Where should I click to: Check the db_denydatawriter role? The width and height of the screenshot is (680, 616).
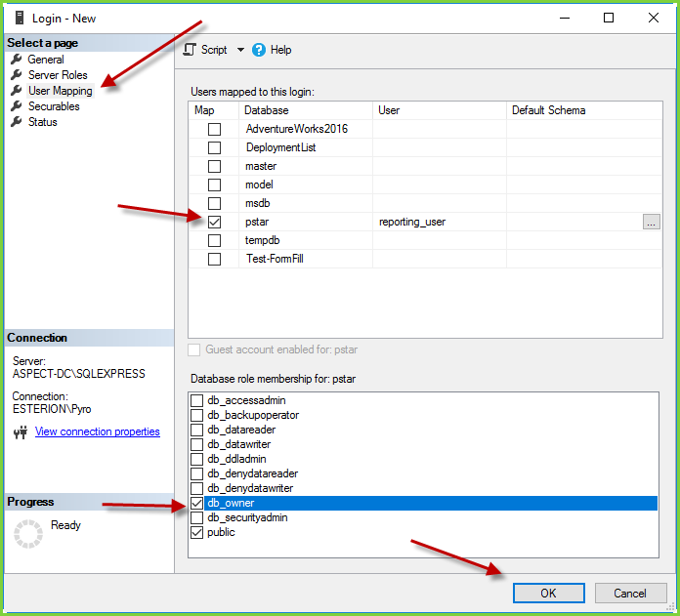[x=197, y=488]
